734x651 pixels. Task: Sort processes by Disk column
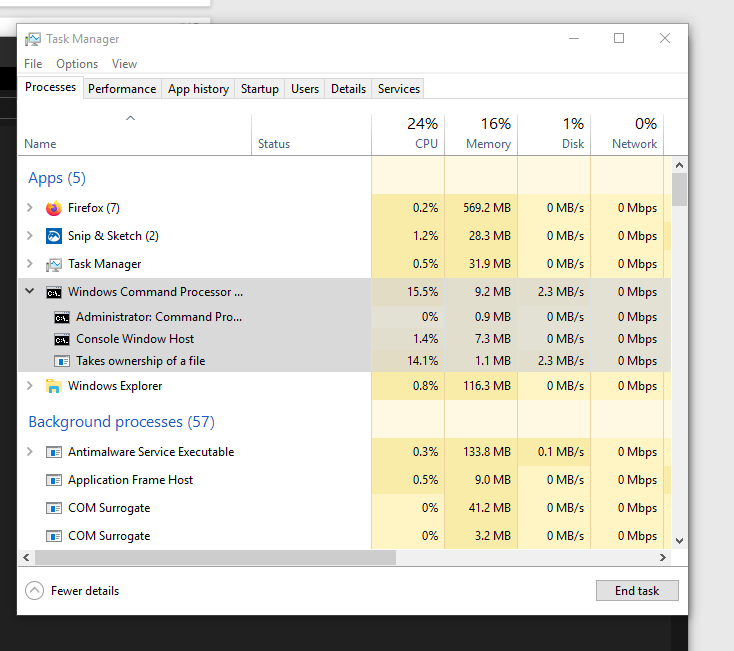(x=554, y=135)
